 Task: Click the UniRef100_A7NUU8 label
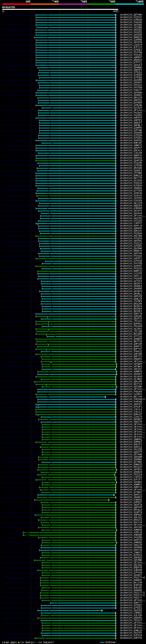pos(131,20)
